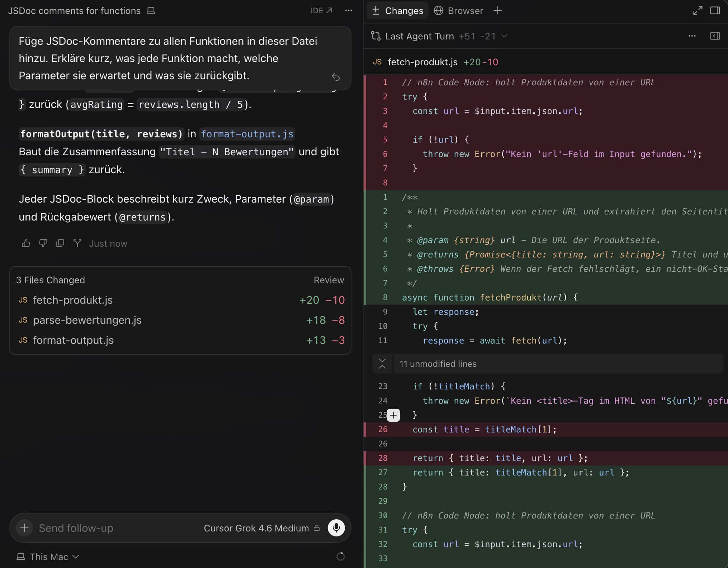
Task: Click the loading spinner icon at bottom
Action: (x=340, y=557)
